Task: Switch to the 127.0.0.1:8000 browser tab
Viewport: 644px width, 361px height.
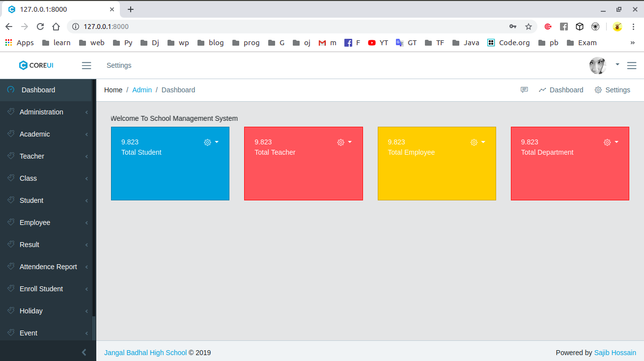Action: coord(54,9)
